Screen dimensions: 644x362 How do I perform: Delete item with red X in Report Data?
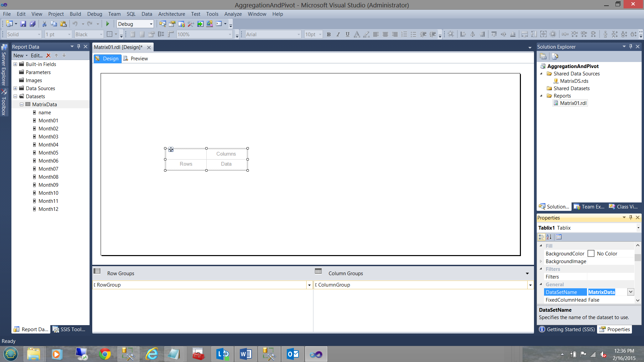click(48, 56)
